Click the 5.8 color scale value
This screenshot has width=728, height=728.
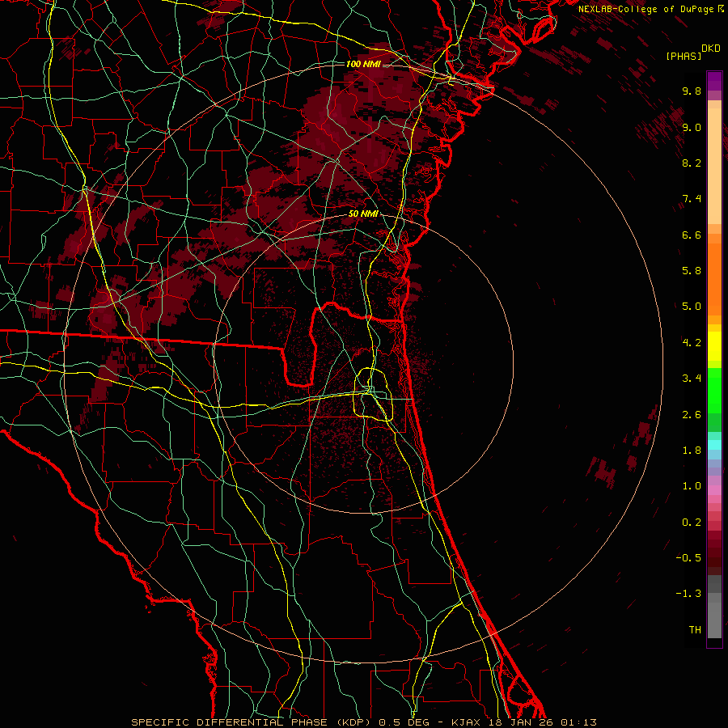[x=692, y=271]
